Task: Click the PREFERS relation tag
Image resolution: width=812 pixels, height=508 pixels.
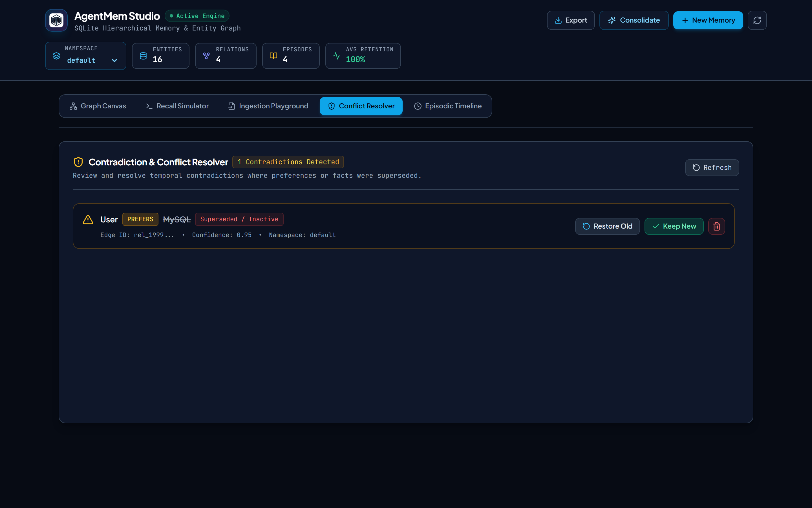Action: 140,219
